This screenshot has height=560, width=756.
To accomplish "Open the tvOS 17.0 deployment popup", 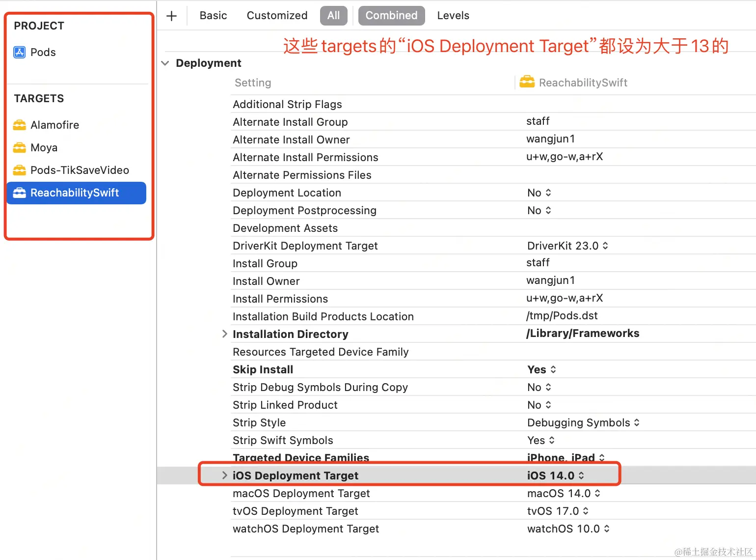I will 558,511.
